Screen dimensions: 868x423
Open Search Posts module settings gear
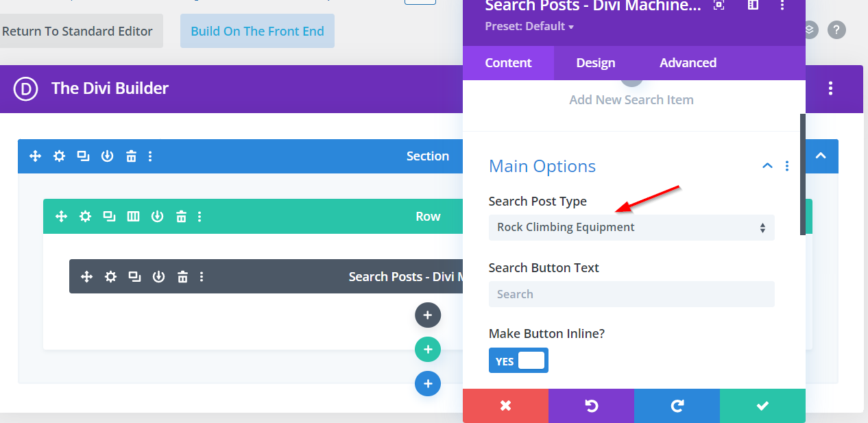[x=110, y=277]
